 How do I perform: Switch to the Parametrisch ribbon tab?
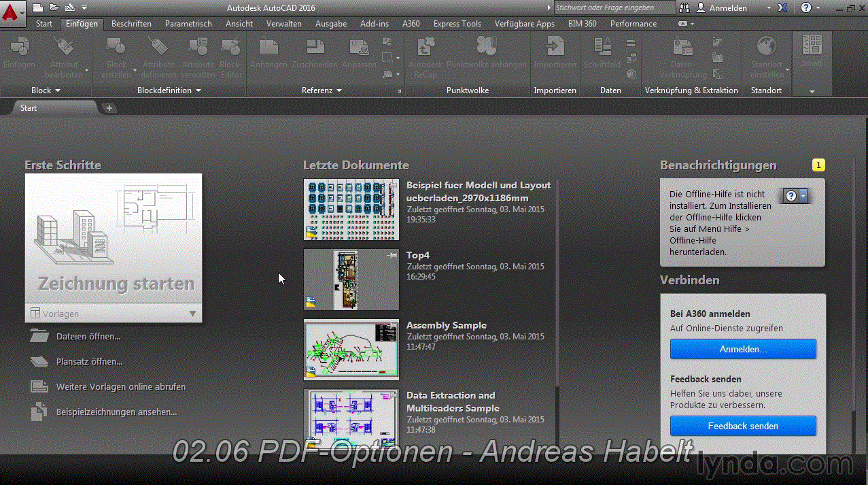pos(188,24)
